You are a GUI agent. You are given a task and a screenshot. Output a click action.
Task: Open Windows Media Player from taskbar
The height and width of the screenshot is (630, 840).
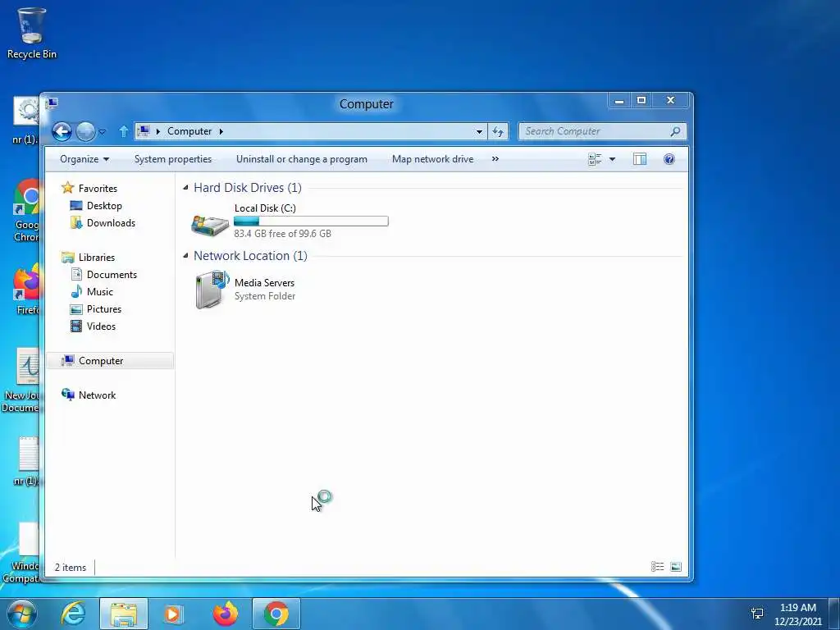coord(172,614)
